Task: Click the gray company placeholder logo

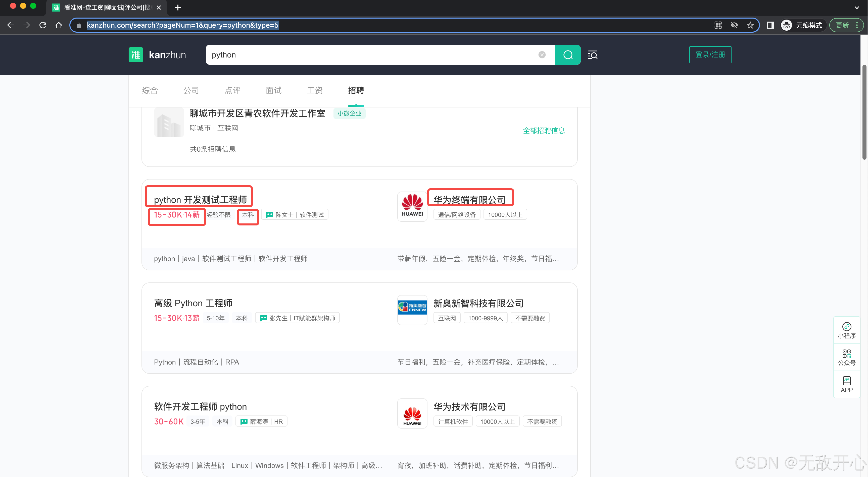Action: click(x=169, y=123)
